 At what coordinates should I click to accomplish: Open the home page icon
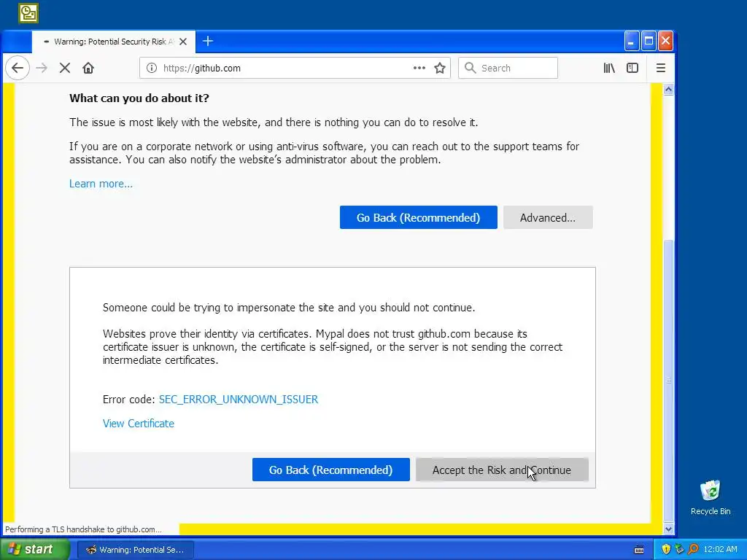click(88, 68)
